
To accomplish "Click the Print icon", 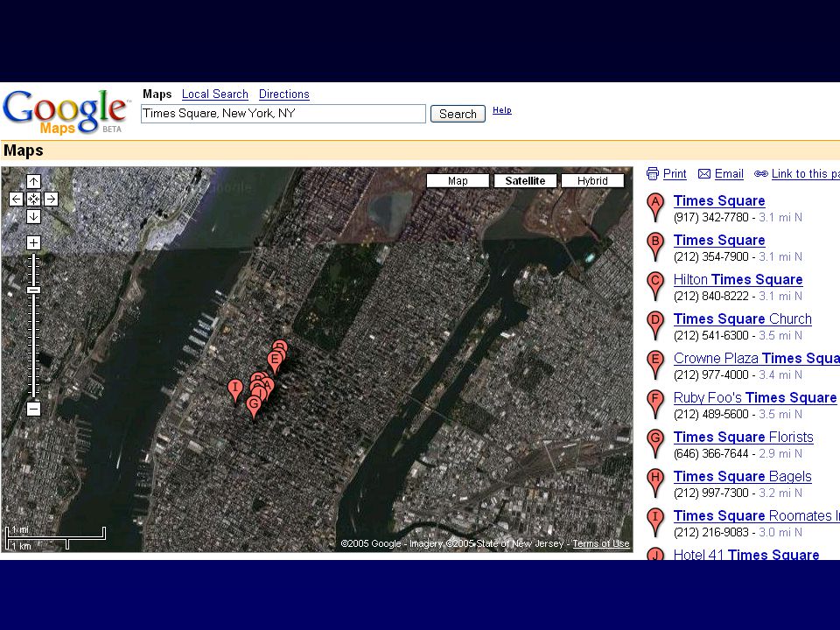I will [x=653, y=173].
